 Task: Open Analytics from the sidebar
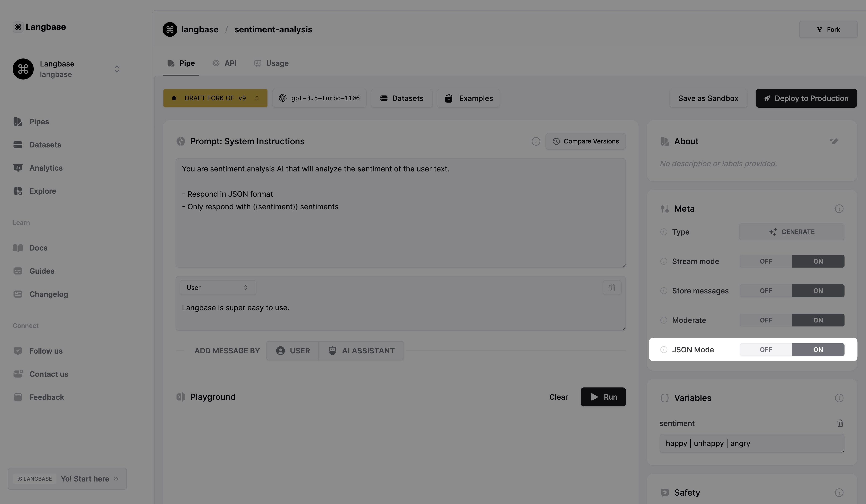[x=46, y=168]
